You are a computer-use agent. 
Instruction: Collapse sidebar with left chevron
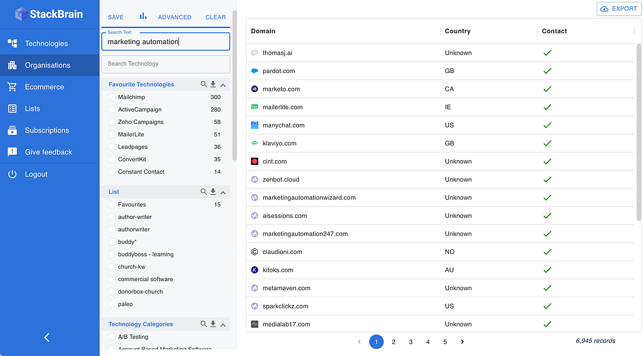point(47,338)
